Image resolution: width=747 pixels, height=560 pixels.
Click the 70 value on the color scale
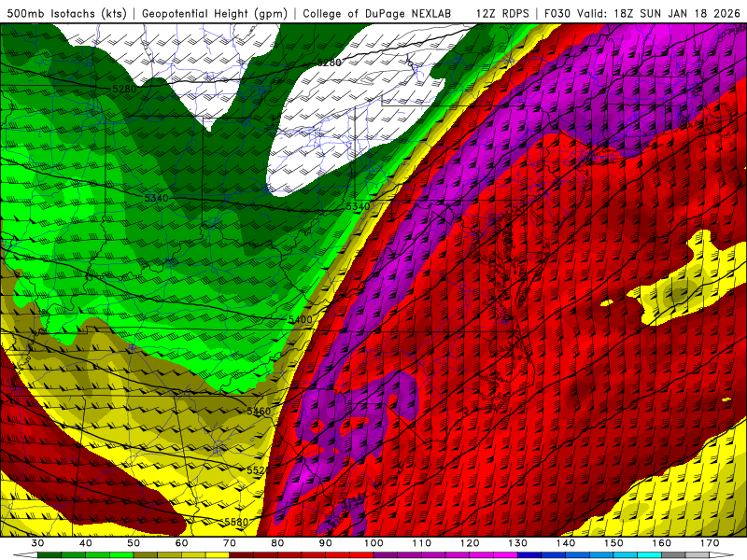[x=230, y=543]
